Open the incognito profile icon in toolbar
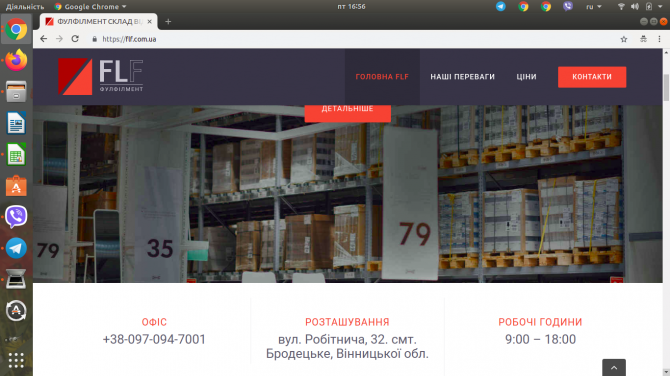This screenshot has width=670, height=376. pyautogui.click(x=643, y=39)
